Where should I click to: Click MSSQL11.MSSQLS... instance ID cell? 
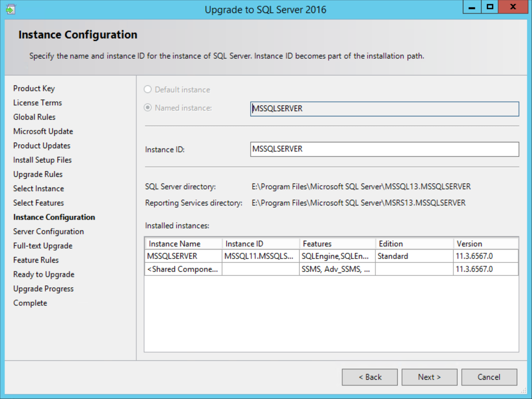click(x=261, y=256)
